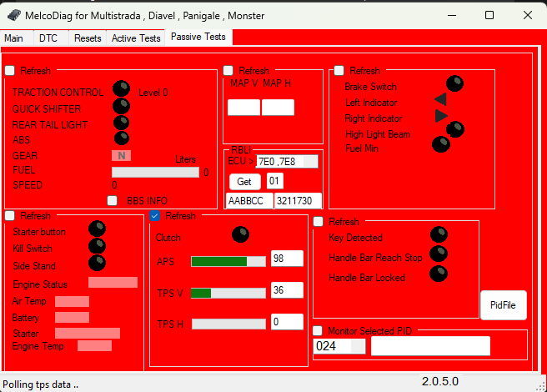The width and height of the screenshot is (547, 392).
Task: Click the Left Indicator arrow icon
Action: [440, 100]
